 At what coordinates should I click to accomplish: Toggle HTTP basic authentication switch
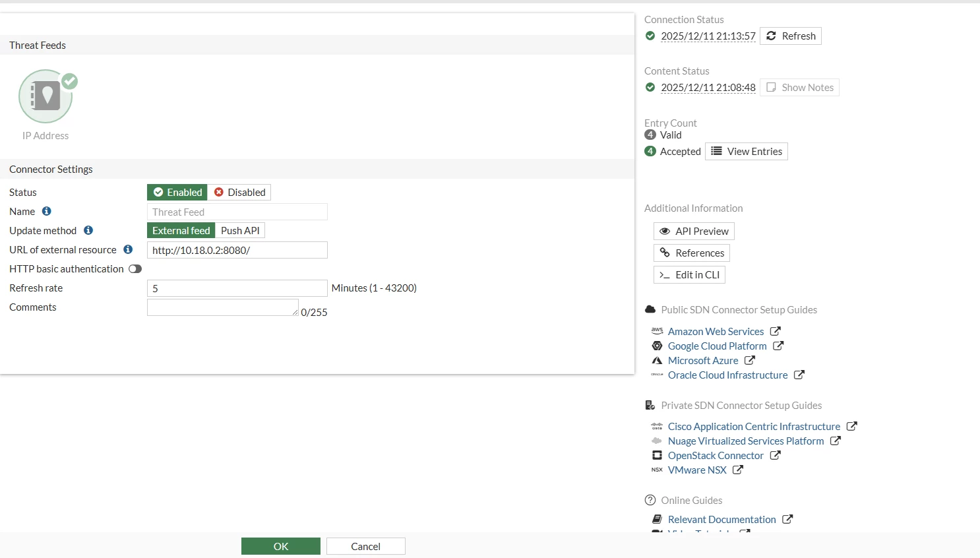135,268
